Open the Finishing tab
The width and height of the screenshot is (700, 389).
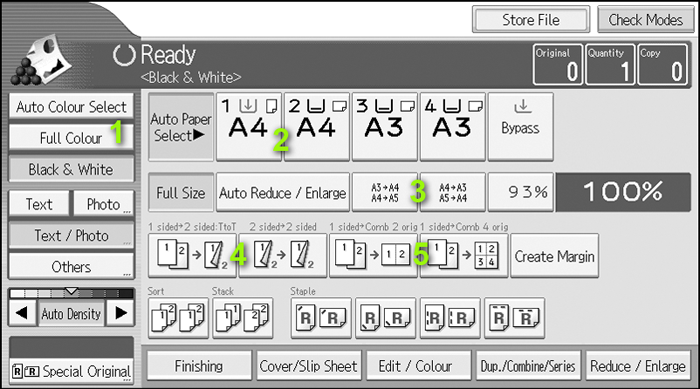click(199, 366)
